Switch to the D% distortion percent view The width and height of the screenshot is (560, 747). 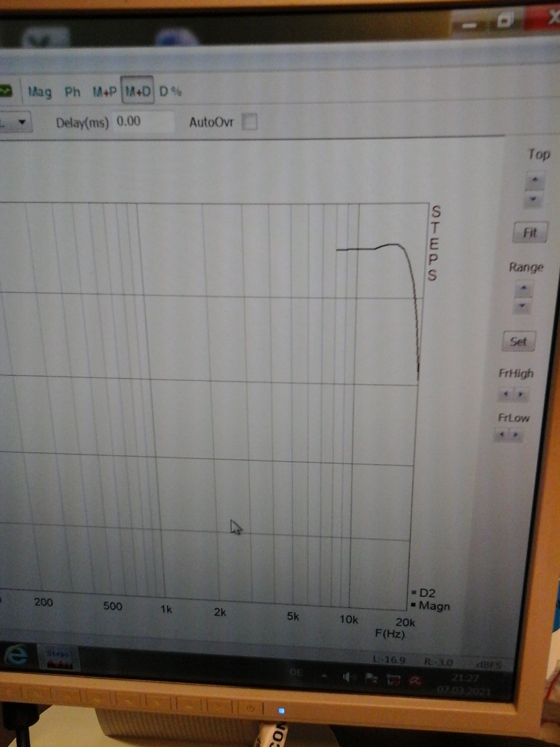tap(170, 91)
